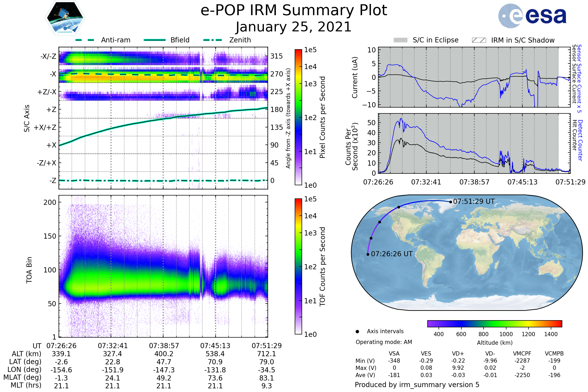This screenshot has height=392, width=588.
Task: Click the 07:51:29 UT orbit endpoint dot
Action: (x=451, y=202)
